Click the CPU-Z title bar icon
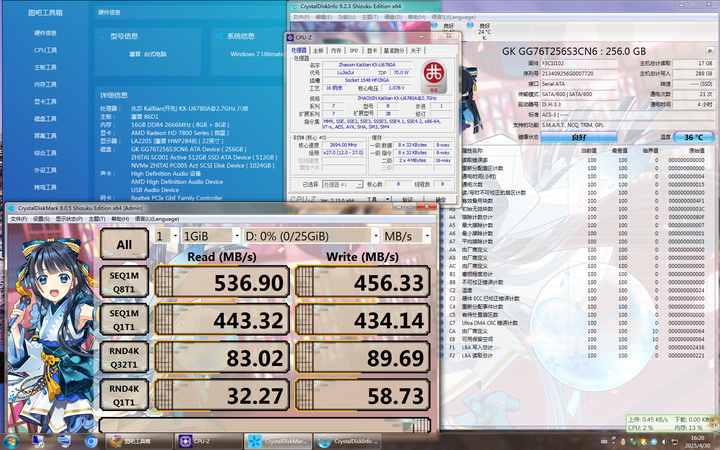Image resolution: width=720 pixels, height=450 pixels. [290, 37]
